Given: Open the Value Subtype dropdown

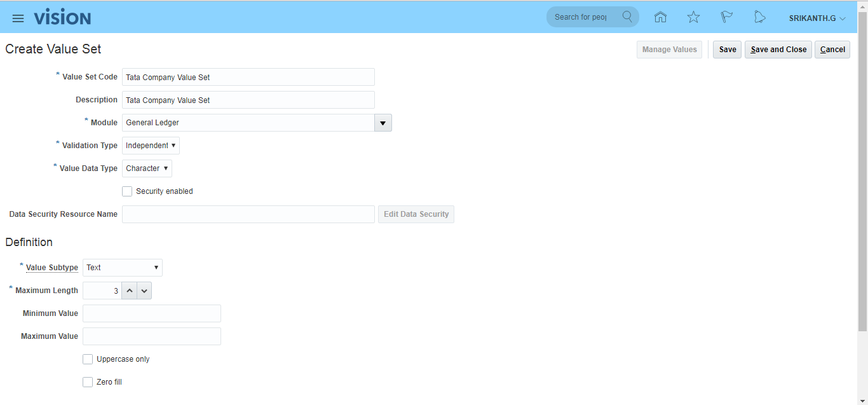Looking at the screenshot, I should [x=122, y=268].
